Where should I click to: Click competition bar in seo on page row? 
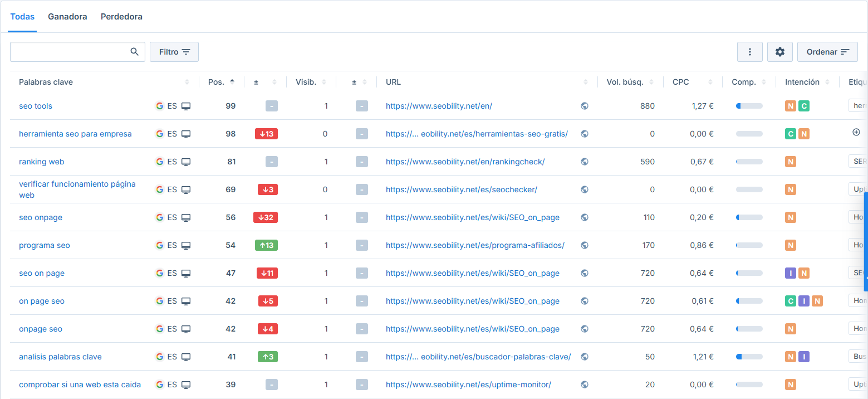coord(749,273)
